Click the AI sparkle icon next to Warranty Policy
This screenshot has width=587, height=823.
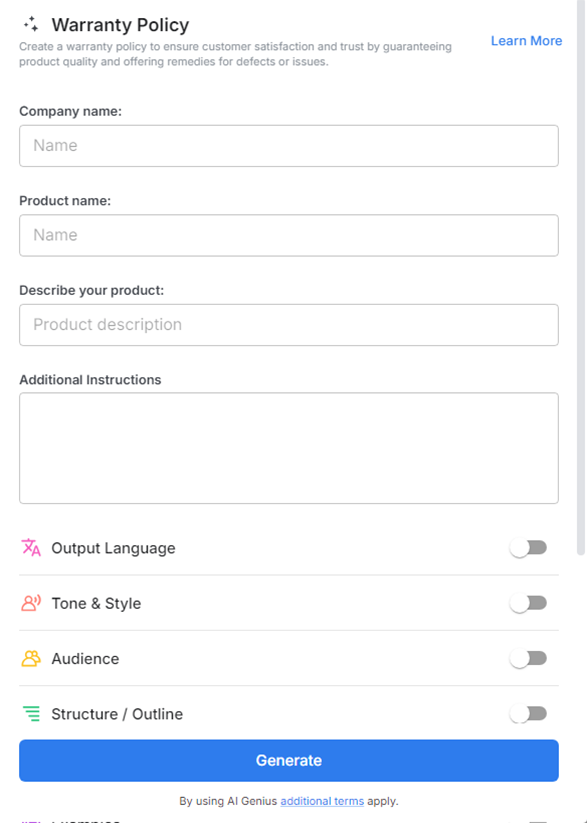coord(29,24)
